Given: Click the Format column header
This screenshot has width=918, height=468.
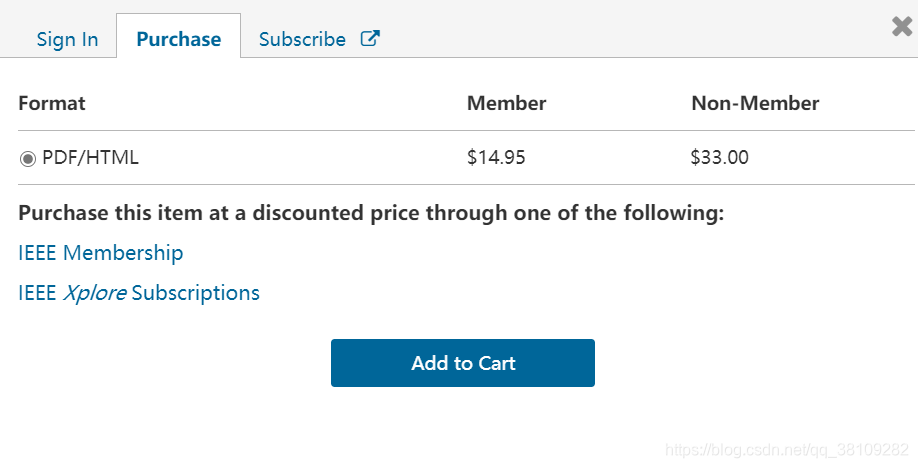Looking at the screenshot, I should tap(52, 103).
